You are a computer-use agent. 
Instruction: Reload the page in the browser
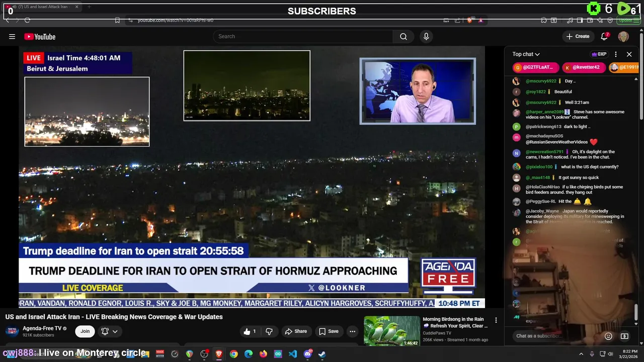point(27,20)
